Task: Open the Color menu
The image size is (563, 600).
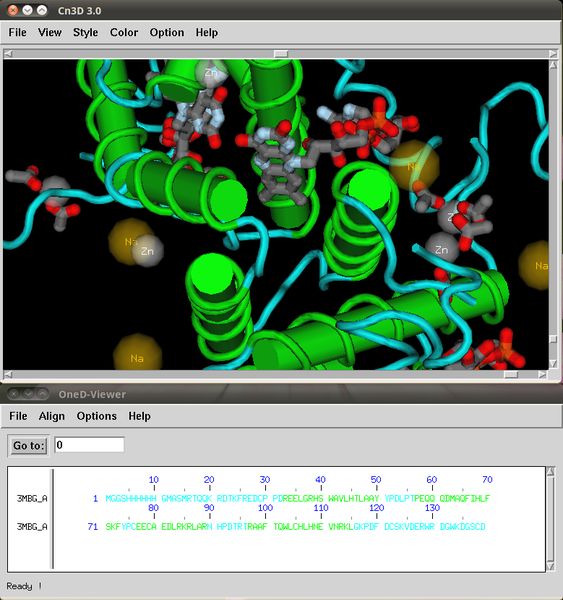Action: pyautogui.click(x=124, y=33)
